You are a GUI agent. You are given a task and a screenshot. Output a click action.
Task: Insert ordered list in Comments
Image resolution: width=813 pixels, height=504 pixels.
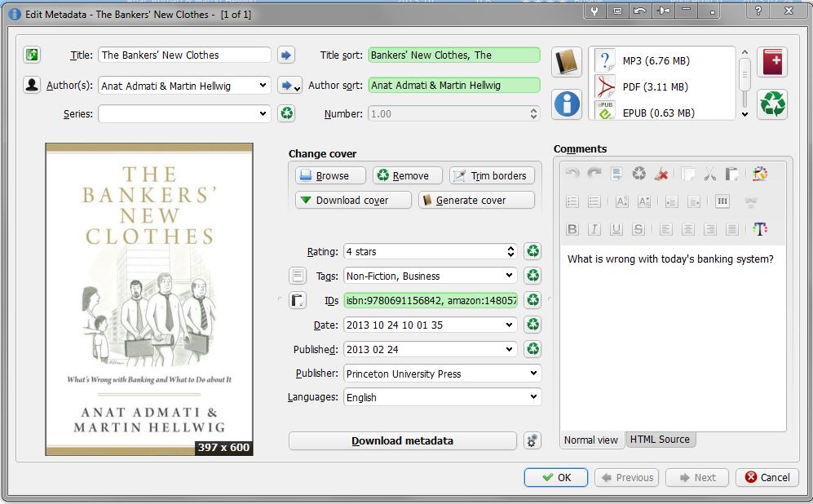click(572, 201)
